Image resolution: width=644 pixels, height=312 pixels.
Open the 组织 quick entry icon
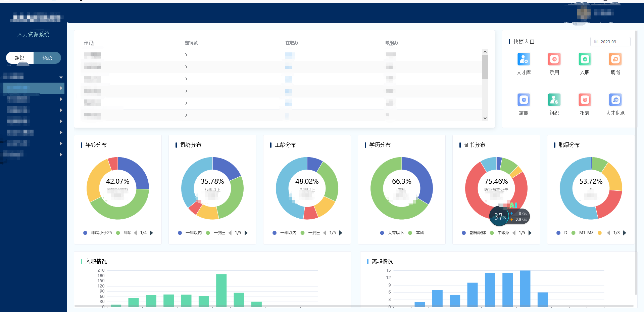click(554, 100)
